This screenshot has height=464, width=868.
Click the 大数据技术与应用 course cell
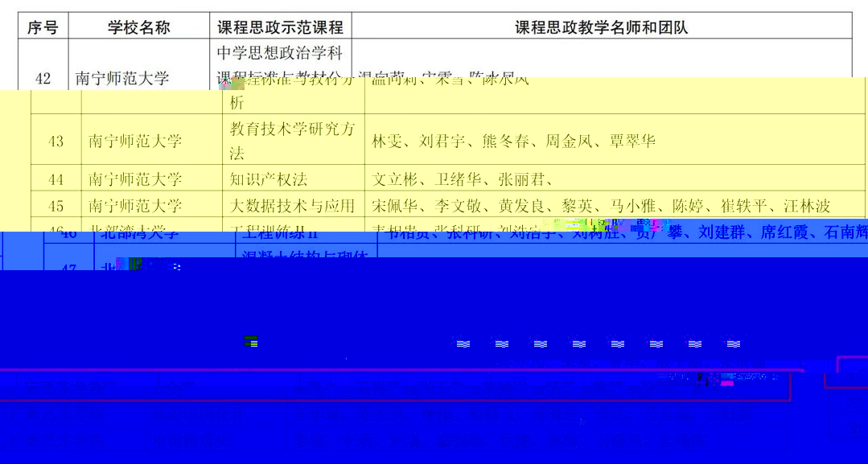pyautogui.click(x=294, y=205)
